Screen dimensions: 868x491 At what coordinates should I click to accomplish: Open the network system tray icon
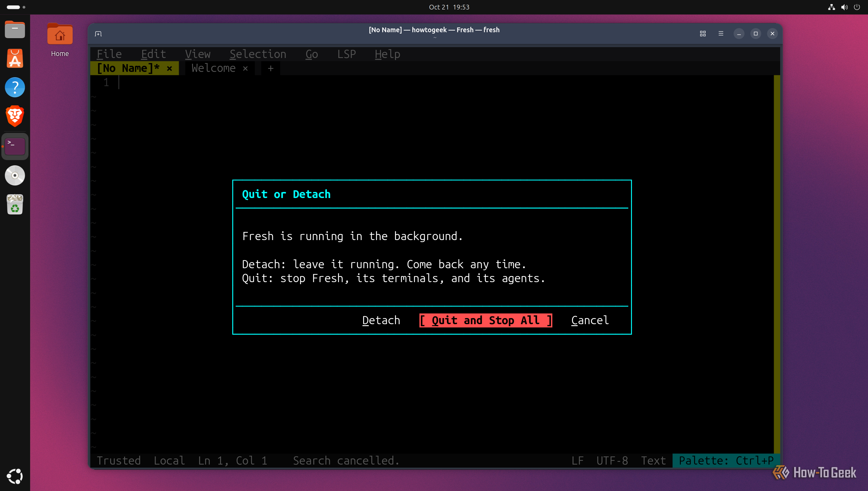click(831, 7)
